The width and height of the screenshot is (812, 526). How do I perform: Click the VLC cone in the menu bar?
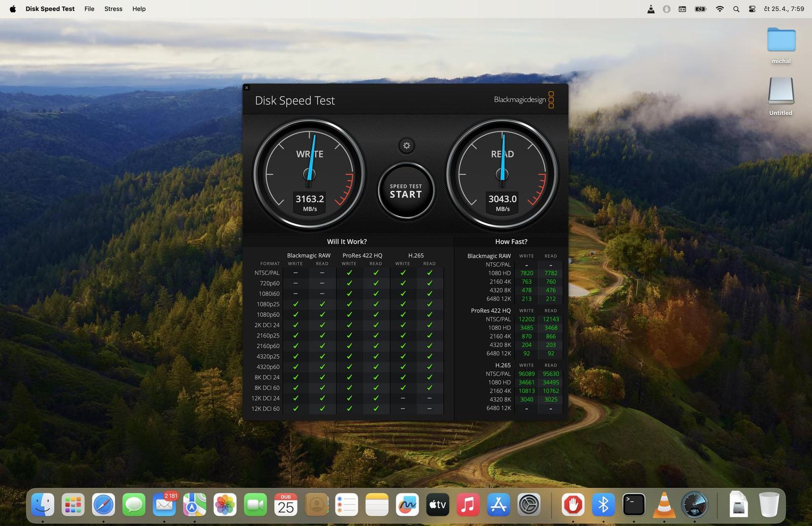(651, 9)
